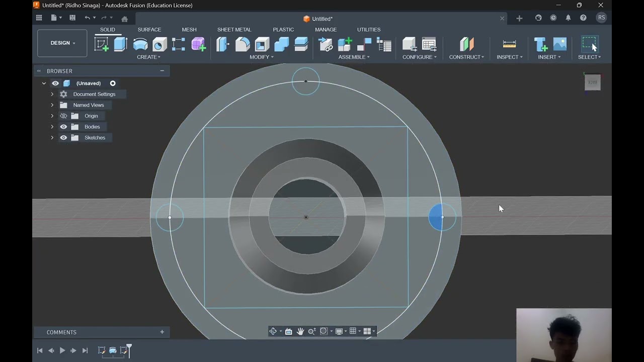Expand the Bodies node

(52, 127)
